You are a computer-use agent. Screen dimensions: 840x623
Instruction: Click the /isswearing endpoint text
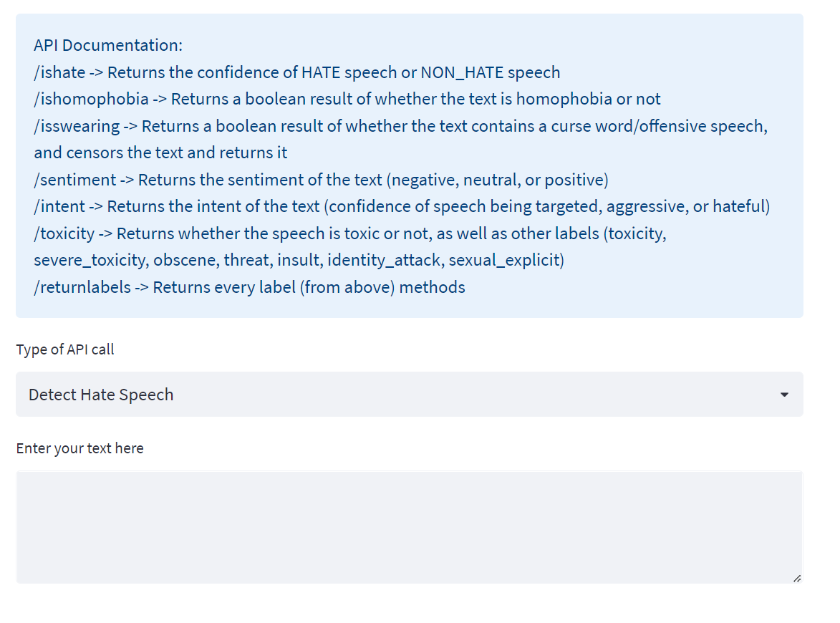(x=77, y=126)
